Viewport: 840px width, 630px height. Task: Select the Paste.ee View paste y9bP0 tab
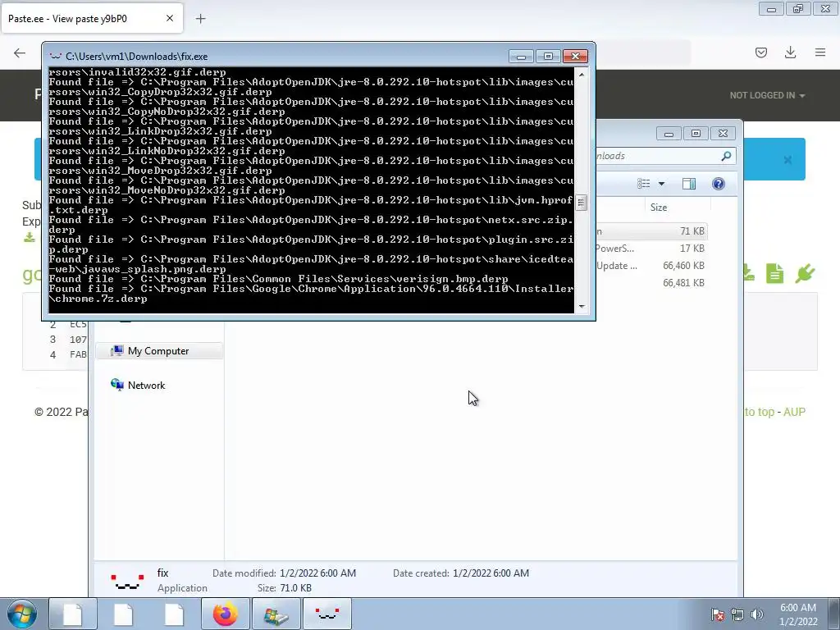[x=92, y=18]
